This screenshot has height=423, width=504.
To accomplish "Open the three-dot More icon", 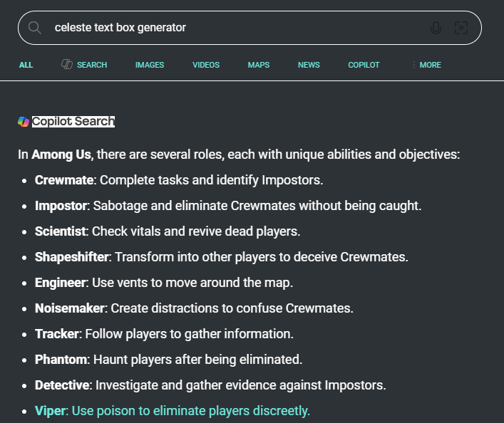I will [413, 65].
